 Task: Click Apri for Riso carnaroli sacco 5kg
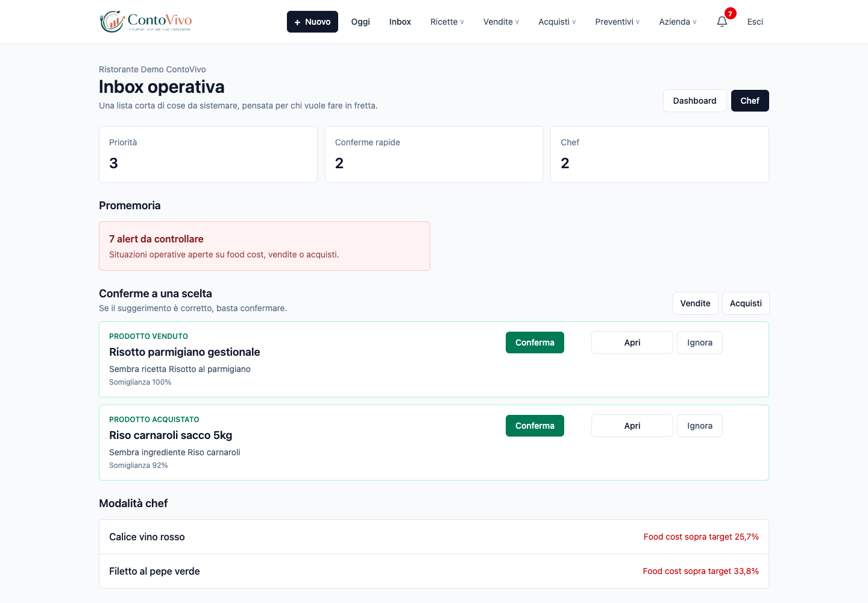point(632,426)
